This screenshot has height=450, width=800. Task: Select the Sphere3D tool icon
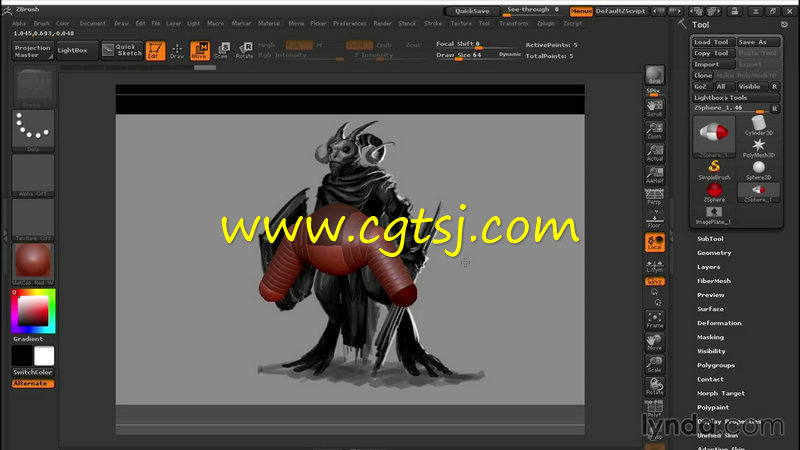point(759,170)
